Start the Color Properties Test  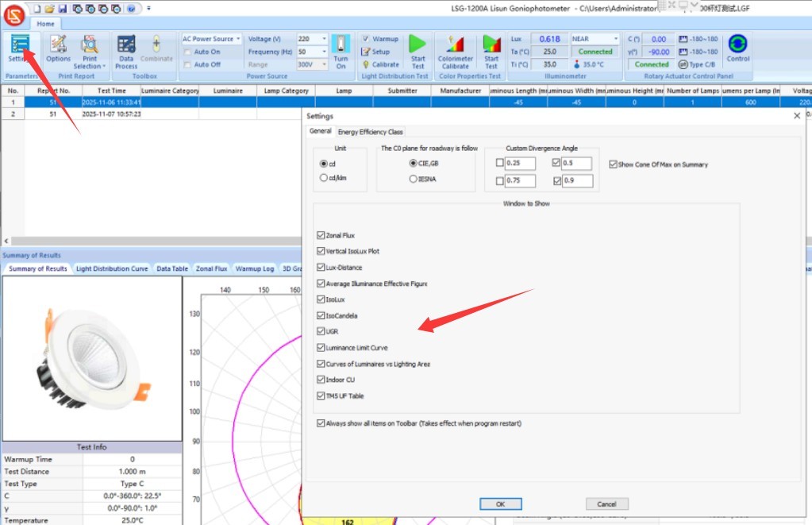[x=491, y=52]
